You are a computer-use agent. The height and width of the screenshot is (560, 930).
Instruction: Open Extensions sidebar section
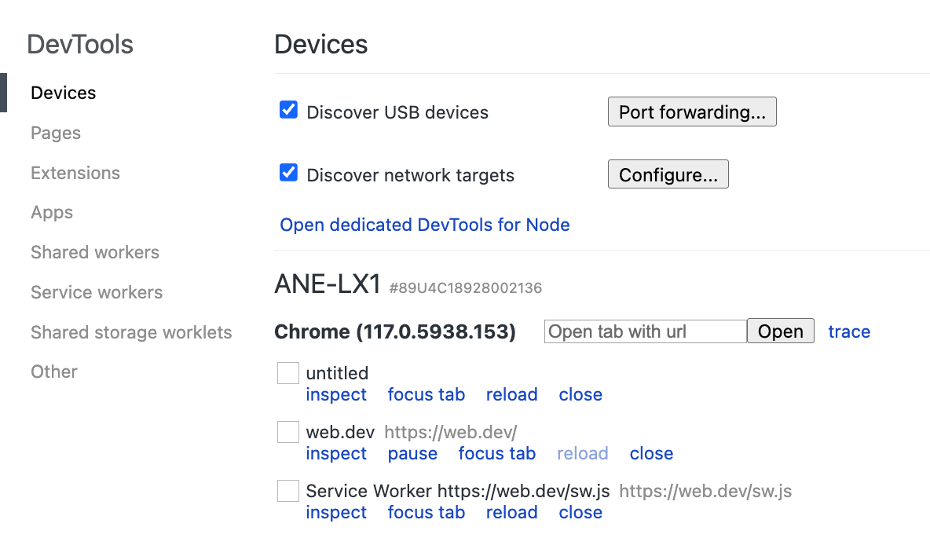pos(75,173)
